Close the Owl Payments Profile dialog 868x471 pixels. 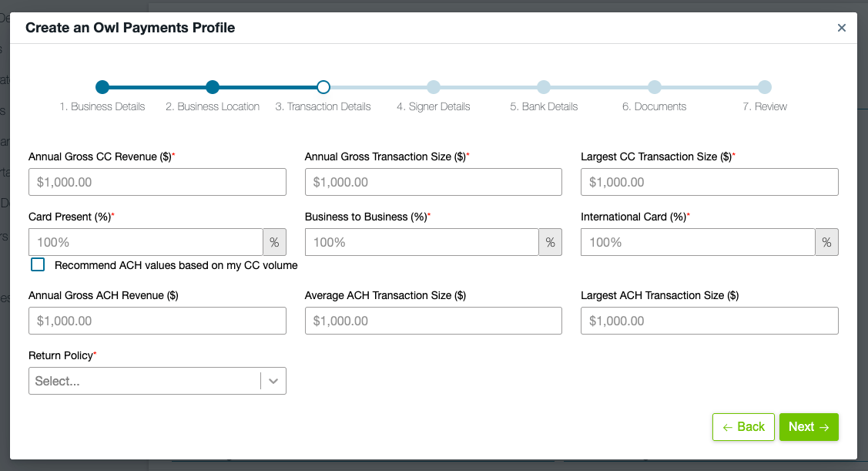click(841, 28)
